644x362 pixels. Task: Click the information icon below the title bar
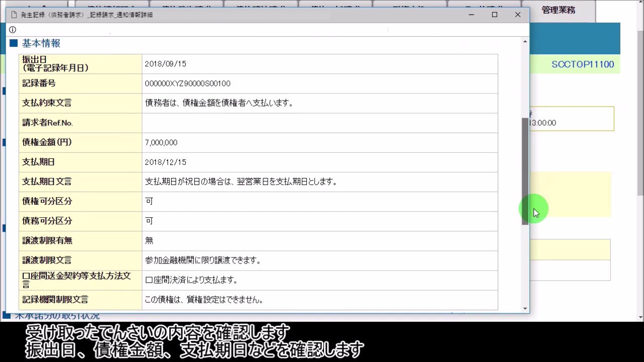coord(12,30)
